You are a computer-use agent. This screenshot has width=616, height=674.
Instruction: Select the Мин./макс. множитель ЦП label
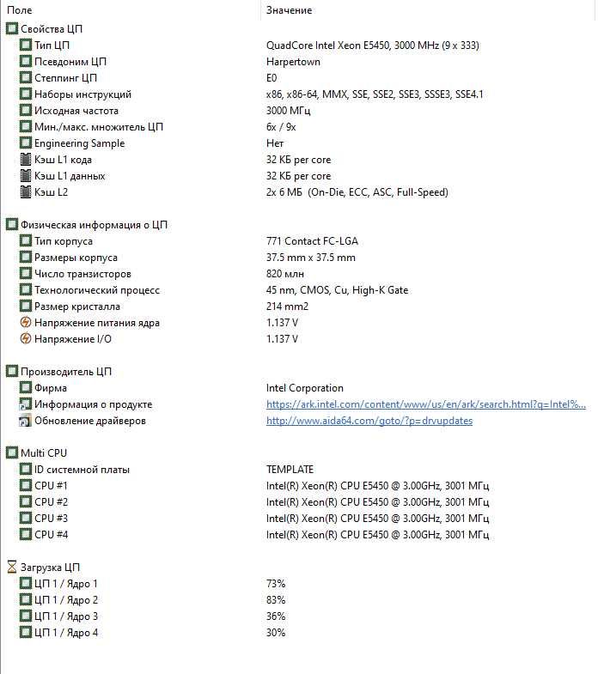pyautogui.click(x=99, y=127)
